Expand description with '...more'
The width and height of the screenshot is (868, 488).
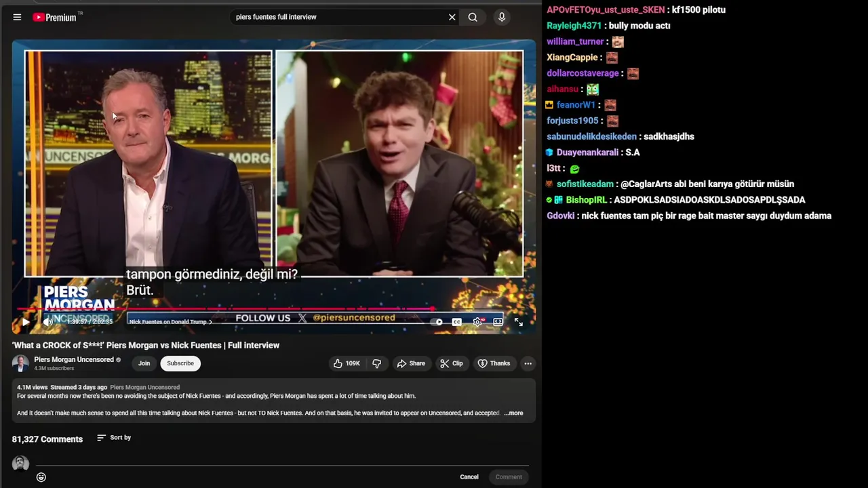coord(513,413)
